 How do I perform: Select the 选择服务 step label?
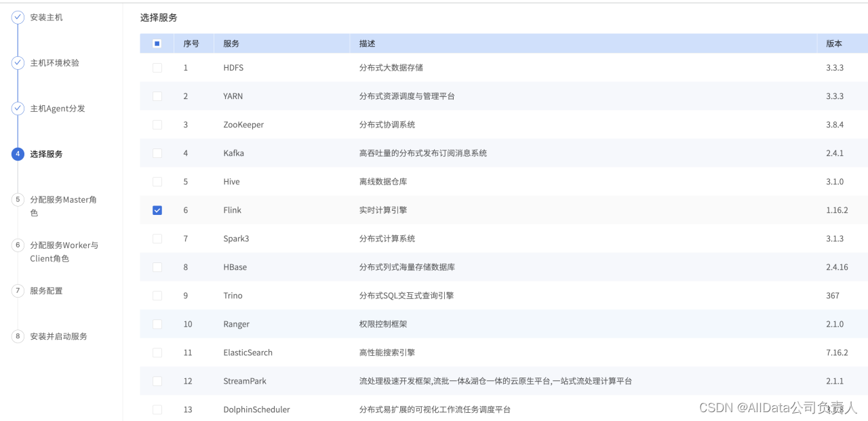46,154
